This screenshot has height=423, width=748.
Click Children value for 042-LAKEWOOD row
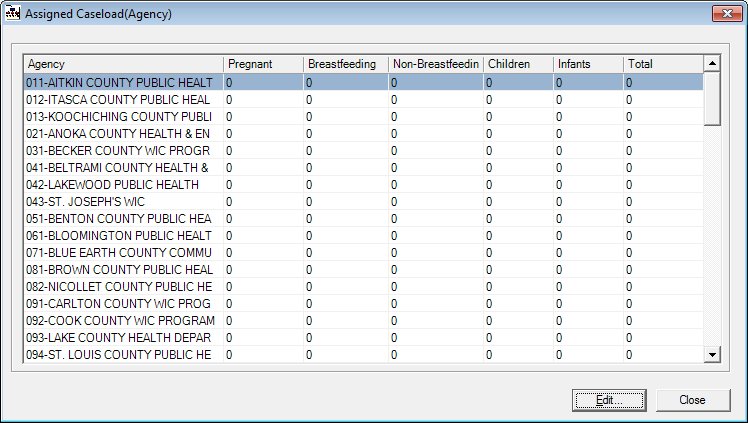pos(489,185)
